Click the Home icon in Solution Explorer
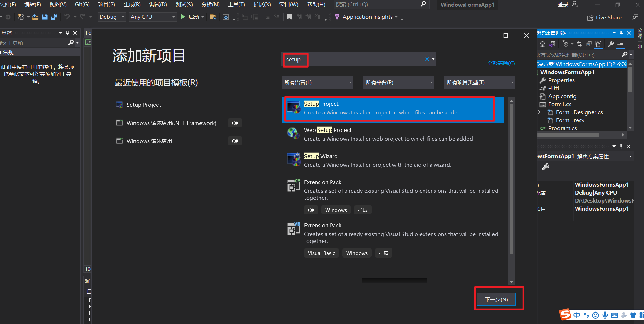 pyautogui.click(x=543, y=44)
